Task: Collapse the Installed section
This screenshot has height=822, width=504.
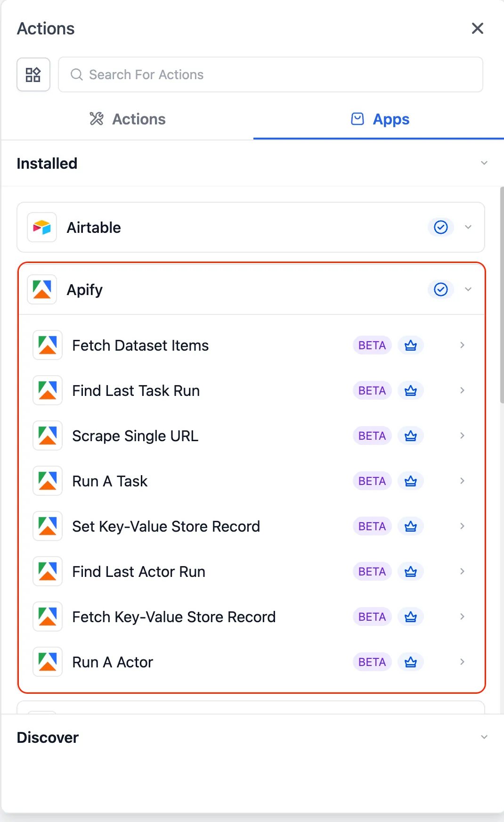Action: (x=484, y=163)
